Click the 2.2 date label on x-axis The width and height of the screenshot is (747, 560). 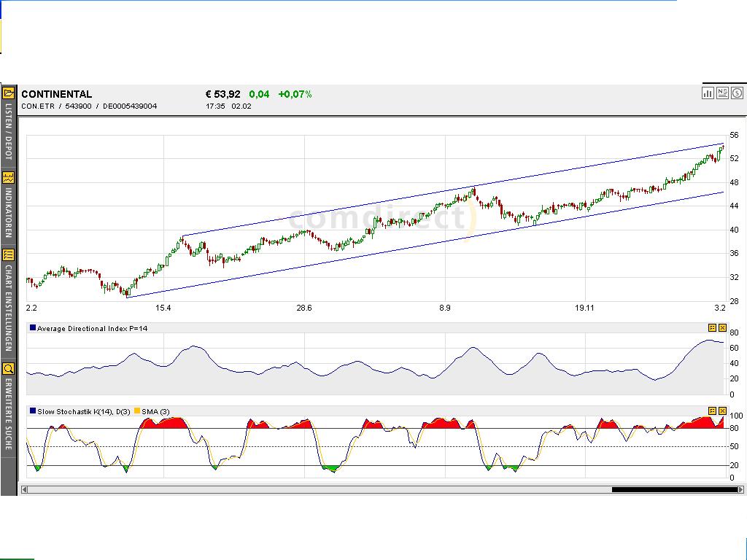click(31, 308)
